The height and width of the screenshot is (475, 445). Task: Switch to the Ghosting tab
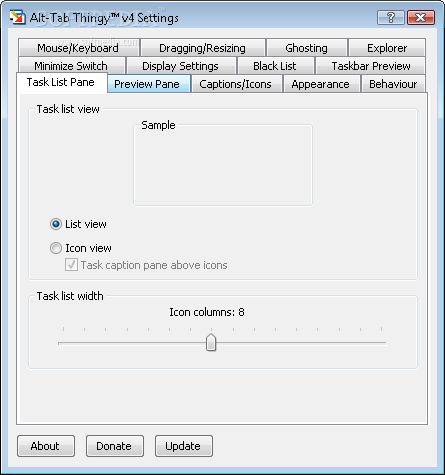pyautogui.click(x=307, y=48)
